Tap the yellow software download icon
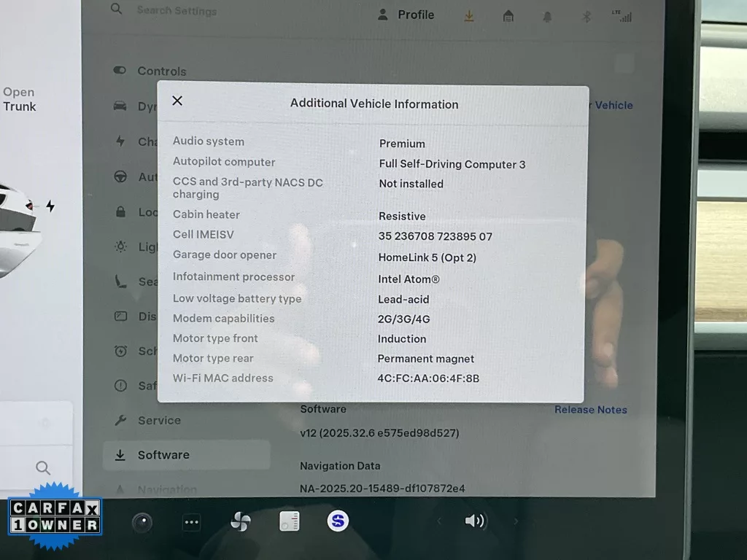Viewport: 747px width, 560px height. pyautogui.click(x=469, y=16)
